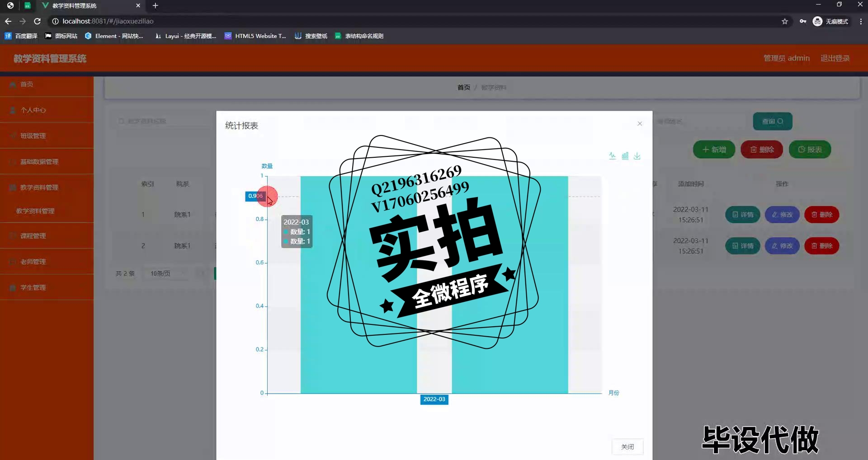Open HTML5 Website T... bookmark
The width and height of the screenshot is (868, 460).
(x=256, y=36)
